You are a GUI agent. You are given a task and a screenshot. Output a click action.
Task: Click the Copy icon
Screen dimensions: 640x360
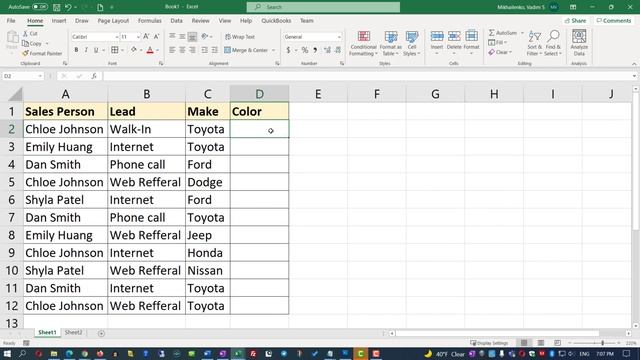tap(25, 43)
